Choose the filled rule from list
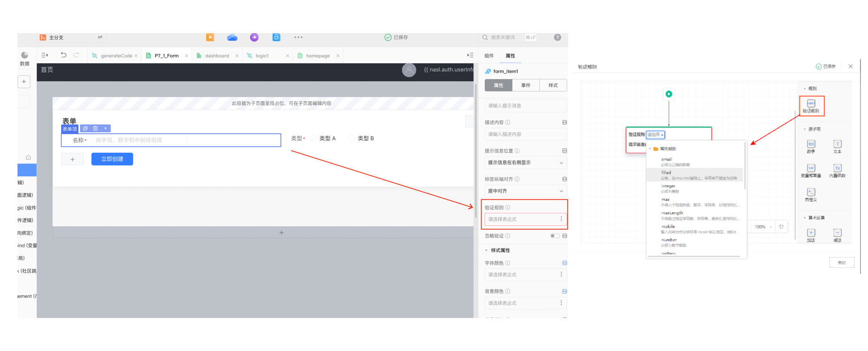Viewport: 868px width, 351px height. [694, 175]
